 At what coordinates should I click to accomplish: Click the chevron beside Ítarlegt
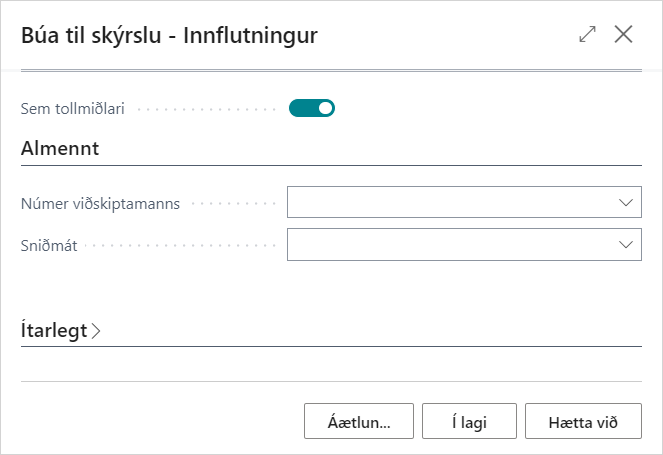point(96,330)
